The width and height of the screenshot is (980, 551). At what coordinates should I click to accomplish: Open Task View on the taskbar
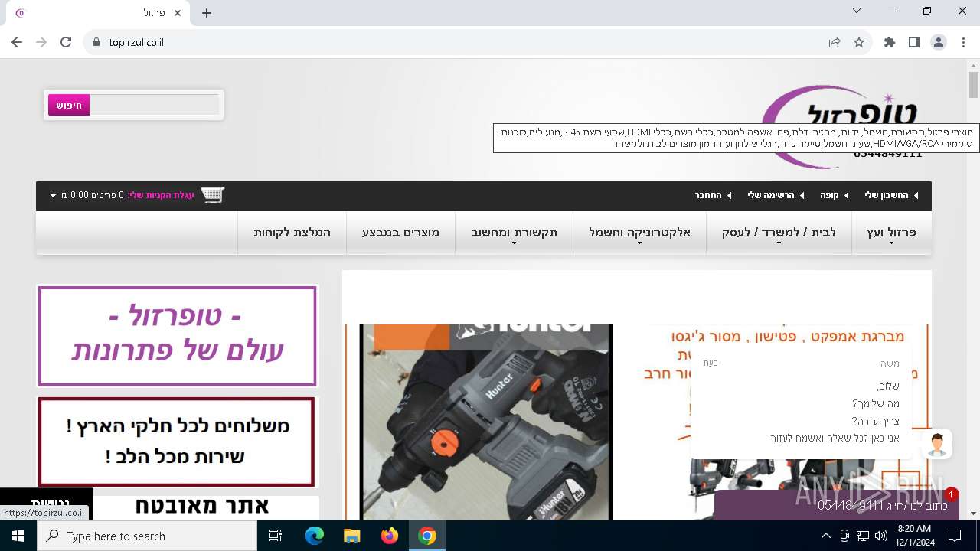click(276, 536)
